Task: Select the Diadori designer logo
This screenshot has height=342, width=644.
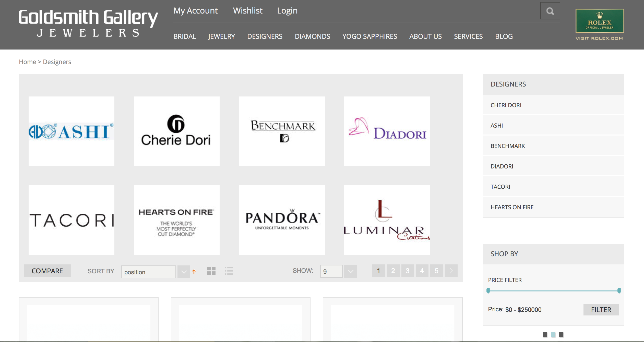Action: [x=387, y=131]
